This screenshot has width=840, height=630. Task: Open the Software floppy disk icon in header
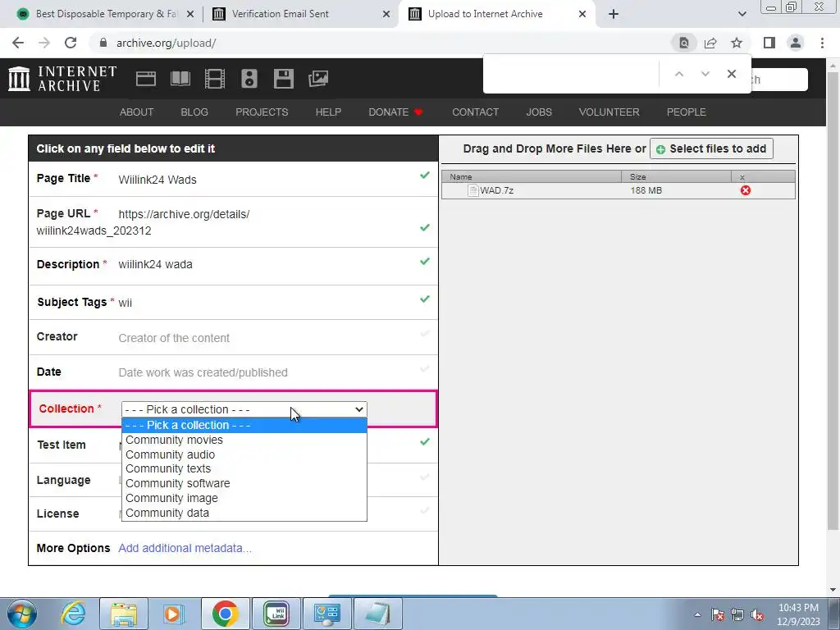(x=283, y=79)
